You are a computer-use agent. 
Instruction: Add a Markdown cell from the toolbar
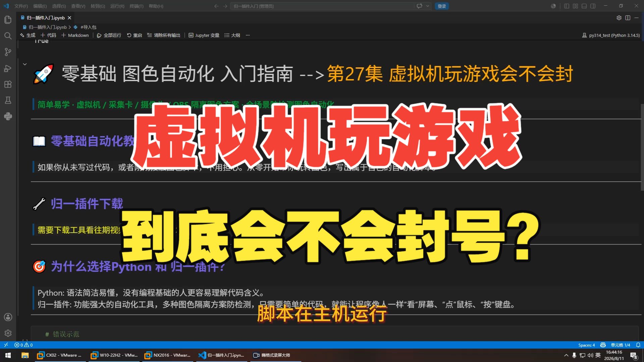(x=75, y=35)
